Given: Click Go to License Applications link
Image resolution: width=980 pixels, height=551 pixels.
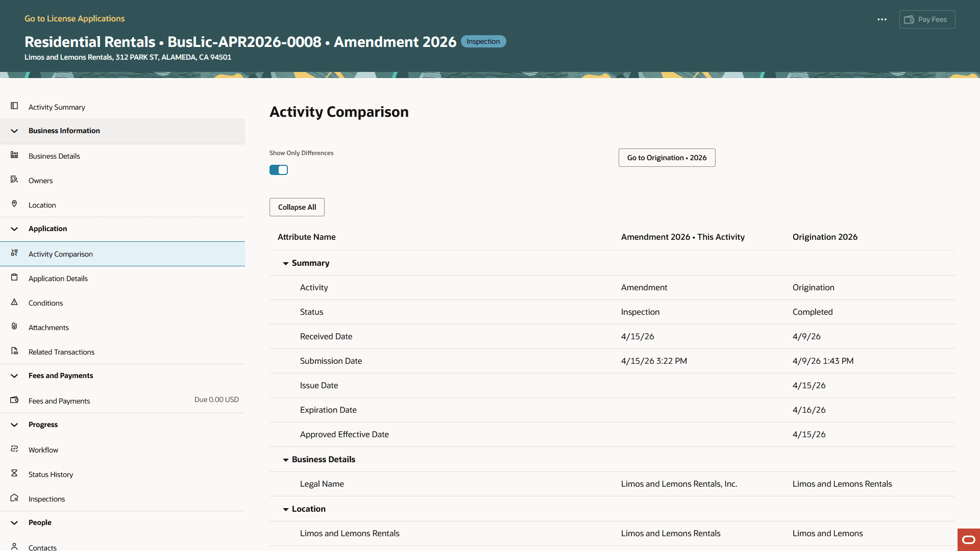Looking at the screenshot, I should point(75,18).
